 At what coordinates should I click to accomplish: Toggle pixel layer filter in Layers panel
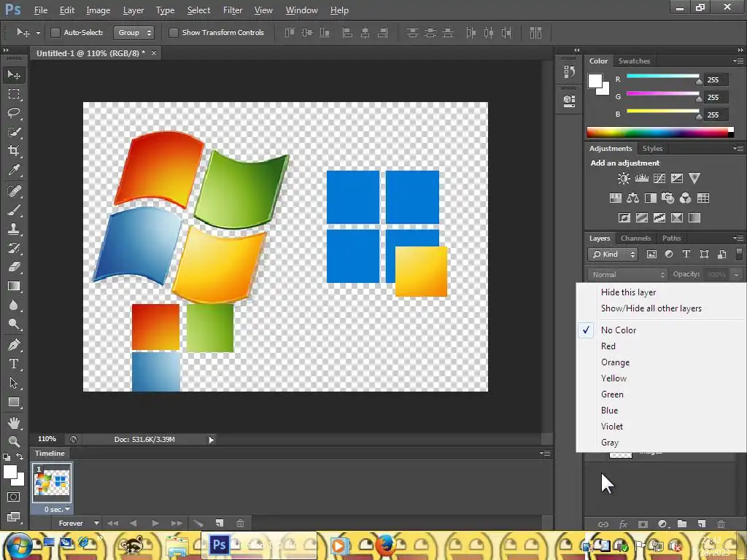[651, 254]
